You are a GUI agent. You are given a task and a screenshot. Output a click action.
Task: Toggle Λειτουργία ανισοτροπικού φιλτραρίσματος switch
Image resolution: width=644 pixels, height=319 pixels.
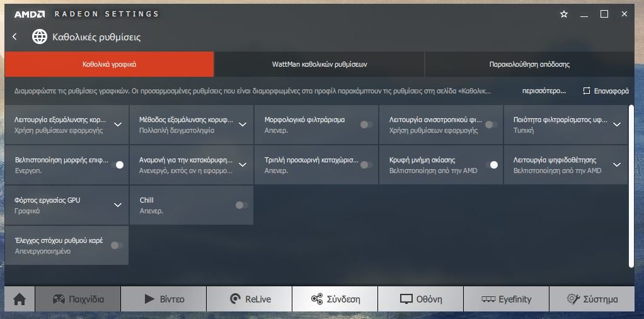[492, 125]
